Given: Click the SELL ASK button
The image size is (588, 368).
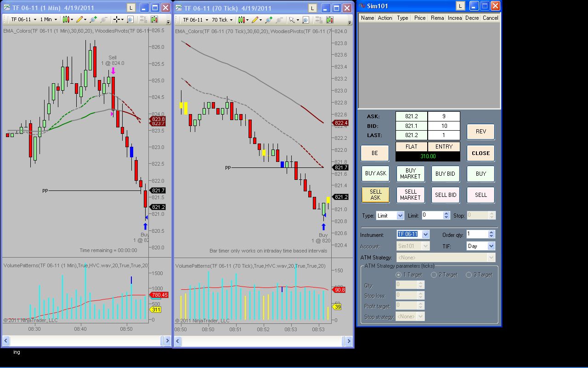Looking at the screenshot, I should tap(376, 195).
